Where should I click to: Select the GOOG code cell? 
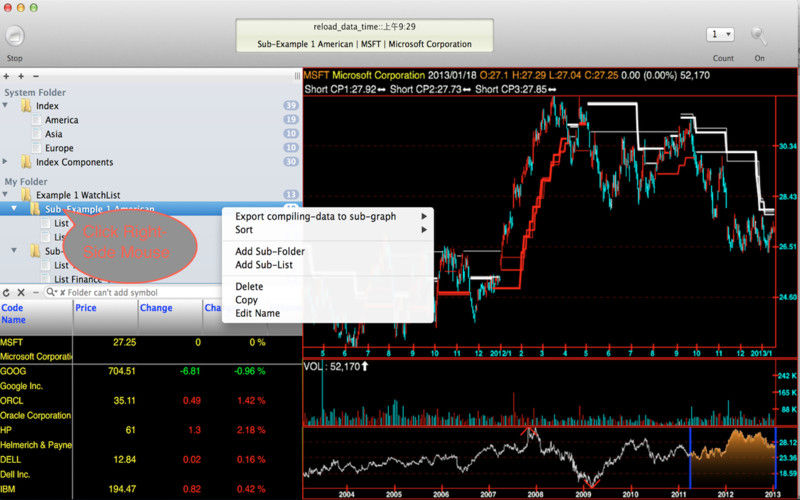pos(13,371)
